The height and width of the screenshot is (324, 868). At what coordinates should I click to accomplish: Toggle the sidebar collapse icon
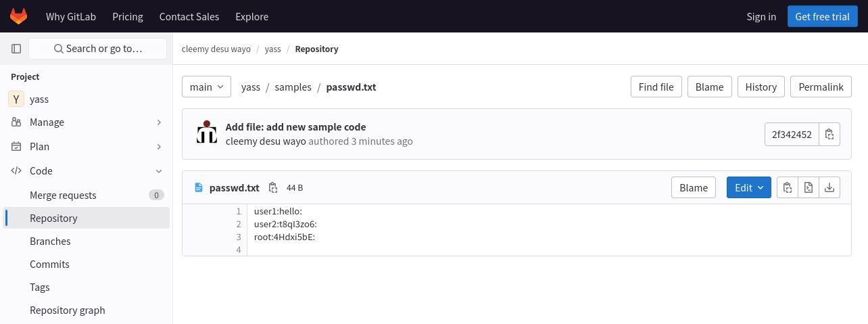(x=16, y=49)
